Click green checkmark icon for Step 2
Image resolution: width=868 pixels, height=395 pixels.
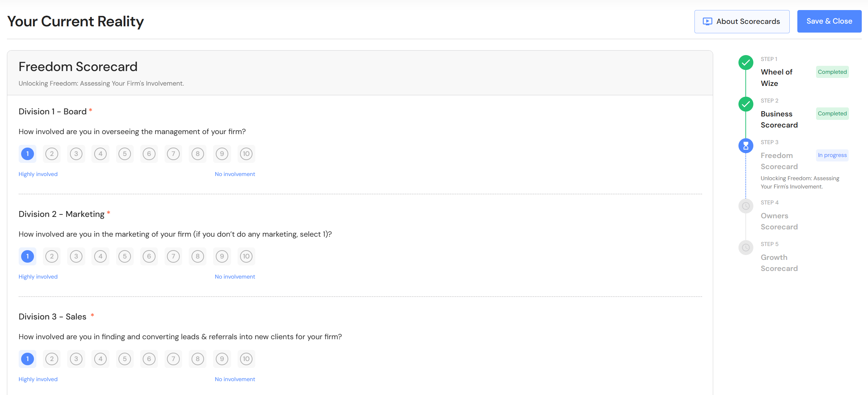[746, 104]
